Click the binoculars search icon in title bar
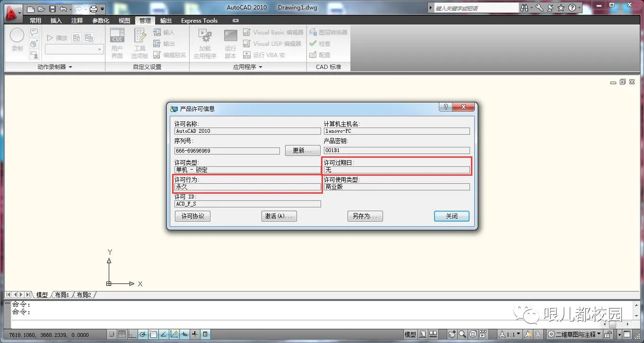 pyautogui.click(x=524, y=8)
